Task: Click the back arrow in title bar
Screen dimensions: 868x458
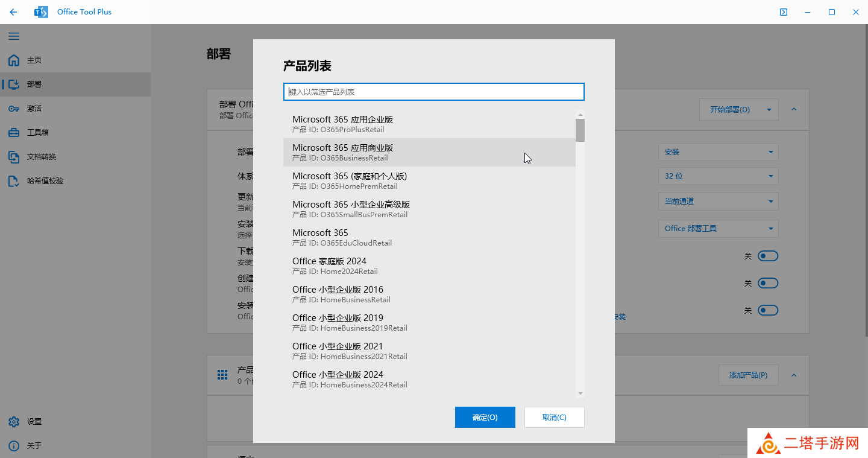Action: (13, 12)
